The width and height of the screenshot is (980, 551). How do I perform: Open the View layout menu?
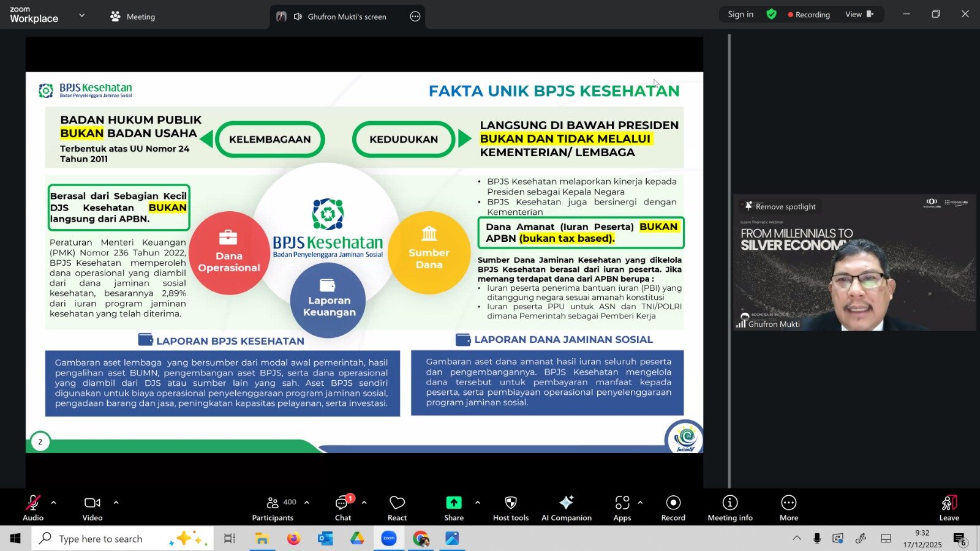point(859,14)
